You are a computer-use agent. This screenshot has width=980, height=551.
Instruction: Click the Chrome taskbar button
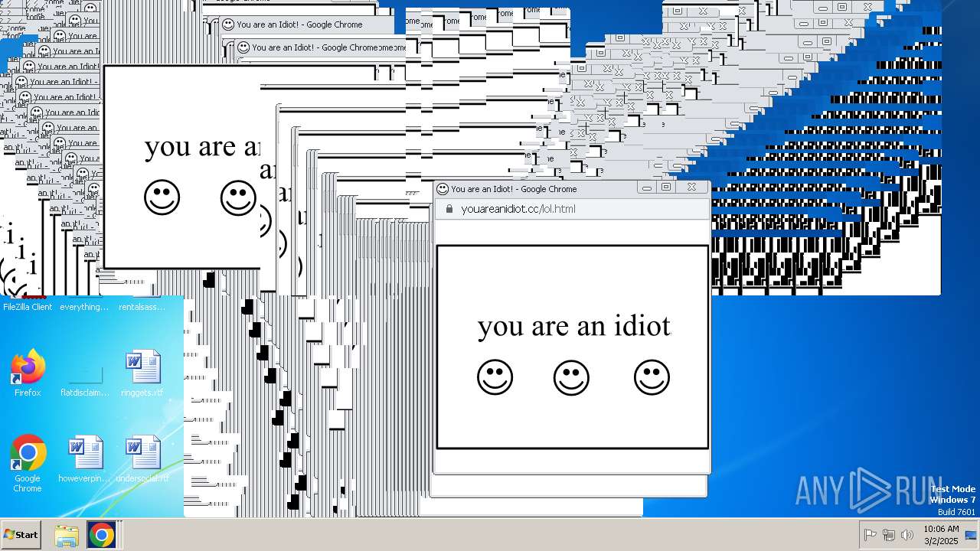pos(101,535)
